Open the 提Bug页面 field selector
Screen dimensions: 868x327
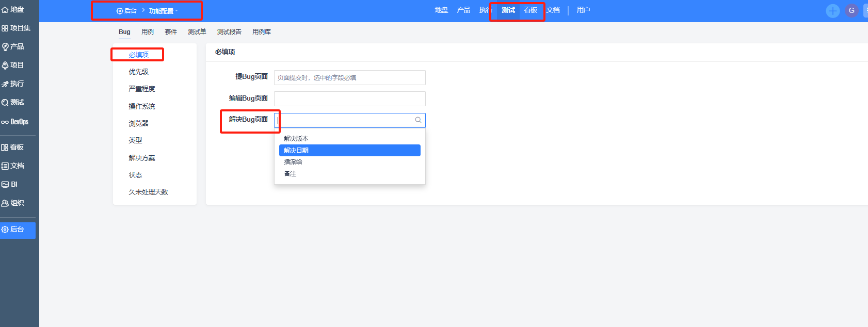350,77
